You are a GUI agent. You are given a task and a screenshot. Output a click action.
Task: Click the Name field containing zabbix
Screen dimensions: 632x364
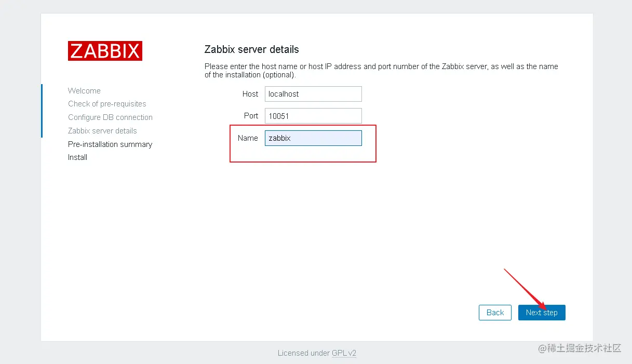pos(313,138)
